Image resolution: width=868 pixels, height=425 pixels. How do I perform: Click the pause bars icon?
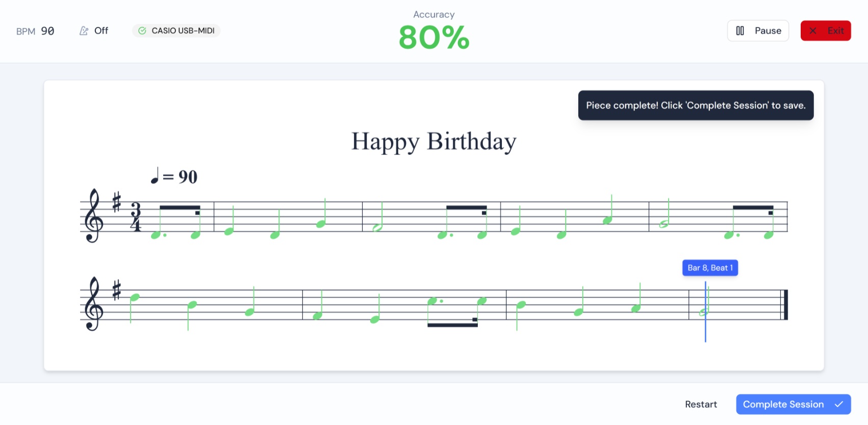click(740, 31)
